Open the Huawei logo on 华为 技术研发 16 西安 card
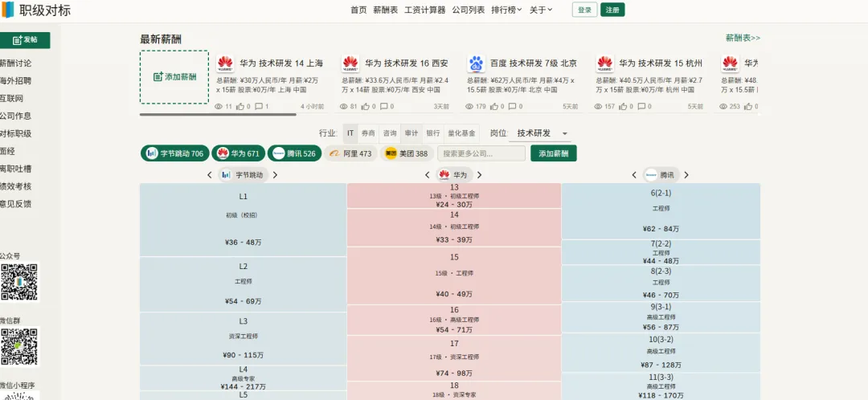The height and width of the screenshot is (400, 868). pos(350,63)
